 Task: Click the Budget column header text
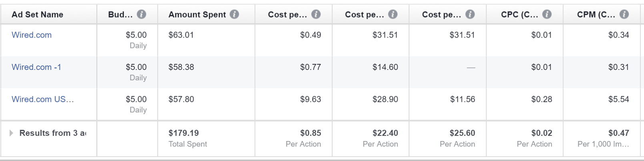pos(120,14)
